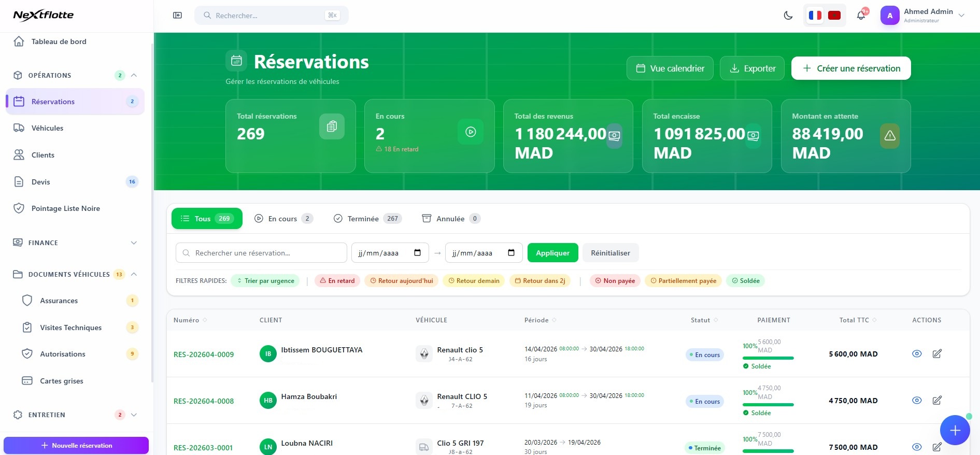View details of reservation RES-202604-0008
Image resolution: width=980 pixels, height=455 pixels.
click(x=917, y=401)
